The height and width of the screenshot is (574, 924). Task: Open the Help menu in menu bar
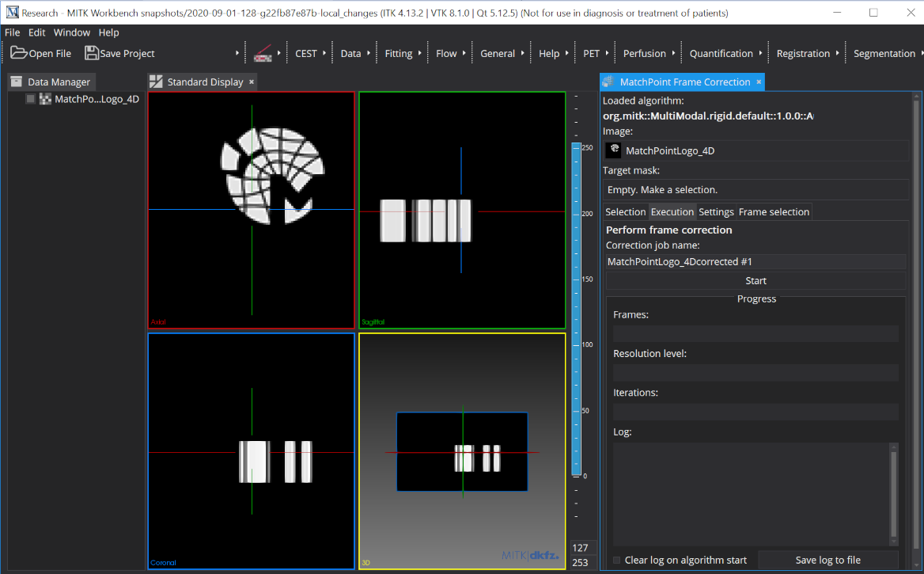(x=108, y=32)
